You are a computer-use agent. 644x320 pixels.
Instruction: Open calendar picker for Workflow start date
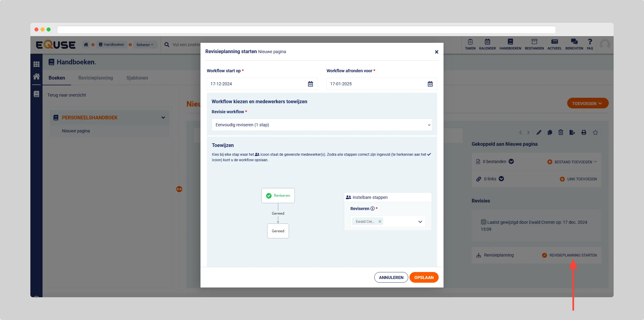click(310, 84)
